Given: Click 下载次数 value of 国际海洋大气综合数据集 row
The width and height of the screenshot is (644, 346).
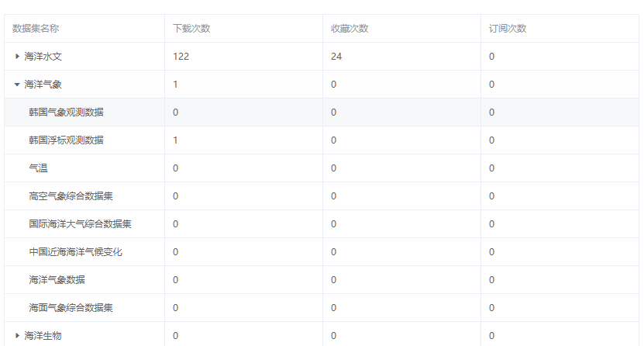Looking at the screenshot, I should tap(175, 224).
